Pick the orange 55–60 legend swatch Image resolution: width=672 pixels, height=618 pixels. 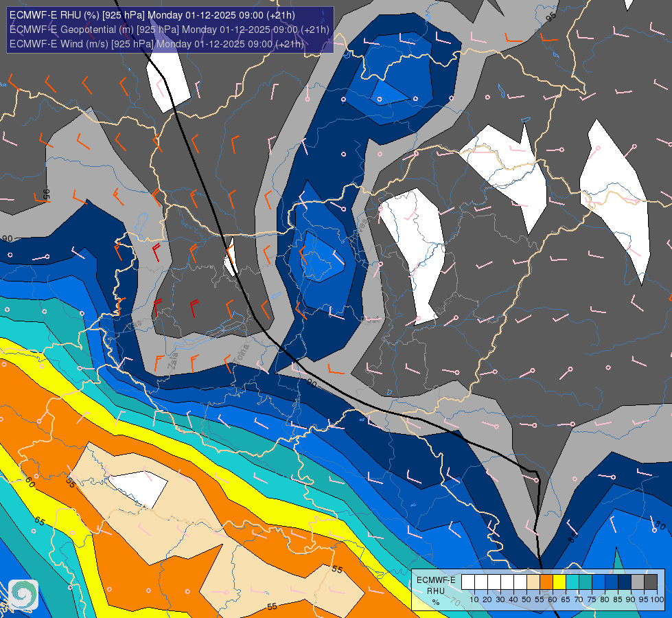546,582
